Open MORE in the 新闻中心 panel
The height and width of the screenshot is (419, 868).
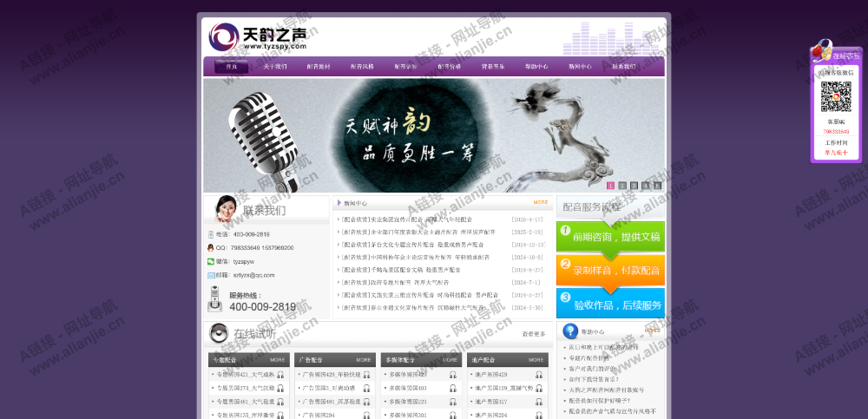(541, 202)
